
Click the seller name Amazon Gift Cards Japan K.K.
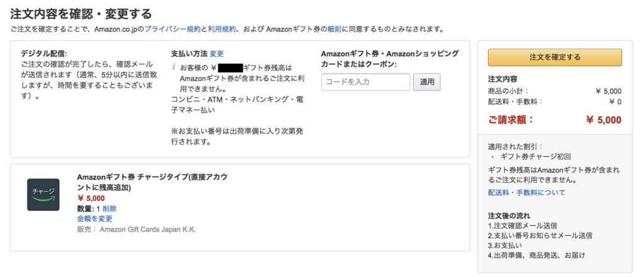148,229
